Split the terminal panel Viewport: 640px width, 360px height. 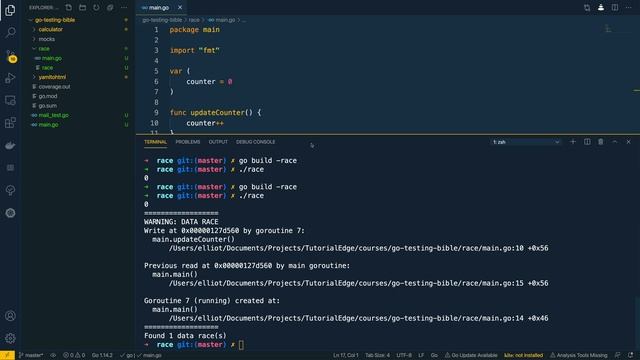[587, 142]
